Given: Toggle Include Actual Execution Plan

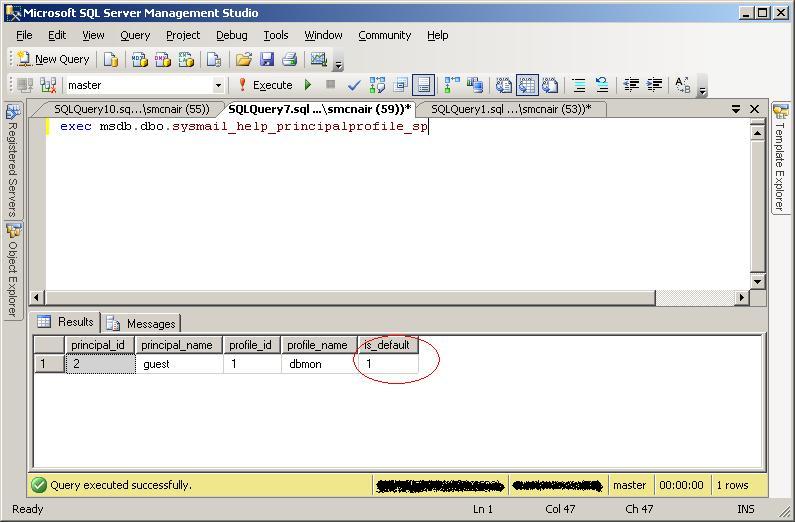Looking at the screenshot, I should [451, 85].
